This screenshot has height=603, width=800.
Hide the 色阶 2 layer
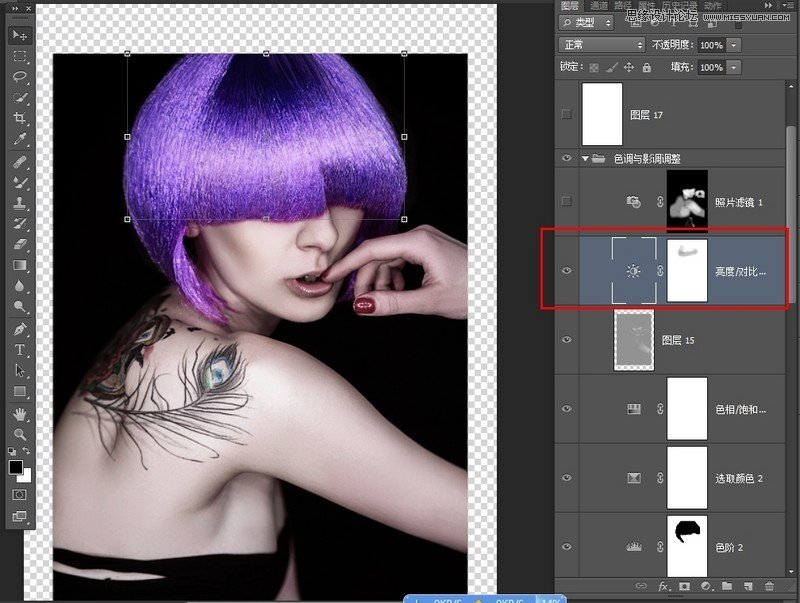[567, 546]
